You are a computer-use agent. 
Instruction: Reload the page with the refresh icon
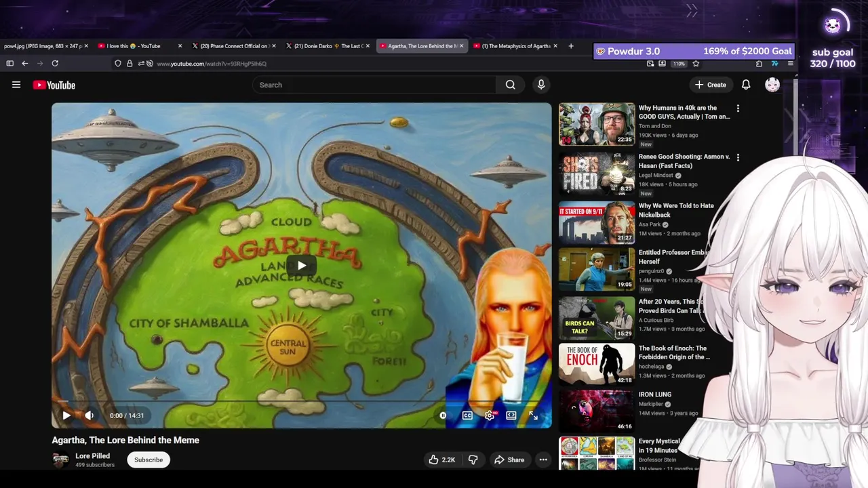[55, 63]
